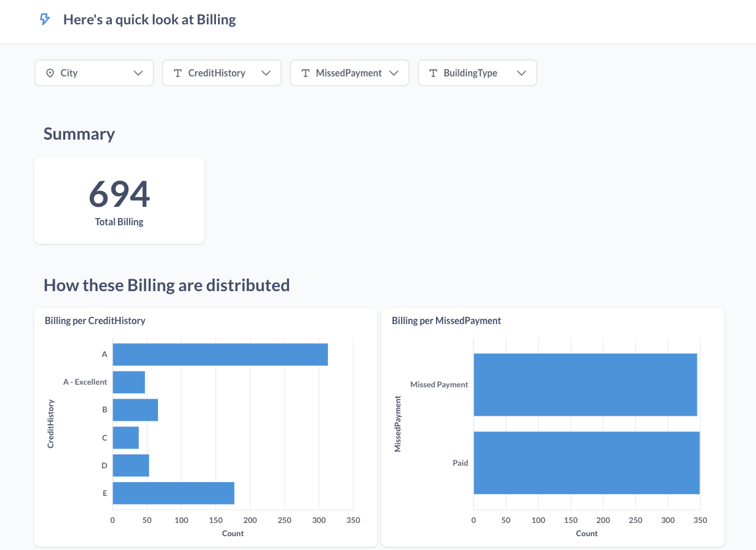Select the C credit history bar
Viewport: 756px width, 550px height.
tap(126, 437)
